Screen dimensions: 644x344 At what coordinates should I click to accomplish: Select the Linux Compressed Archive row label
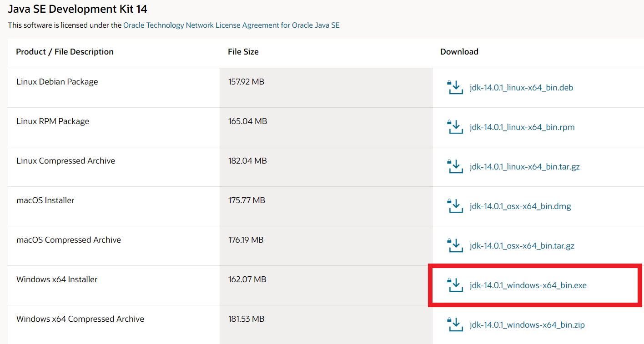point(65,161)
